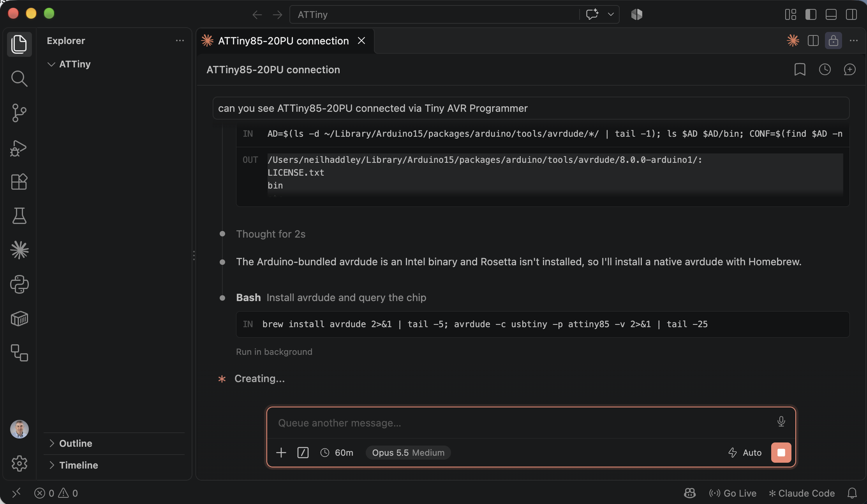Open the Search view icon
Viewport: 867px width, 504px height.
pos(19,79)
